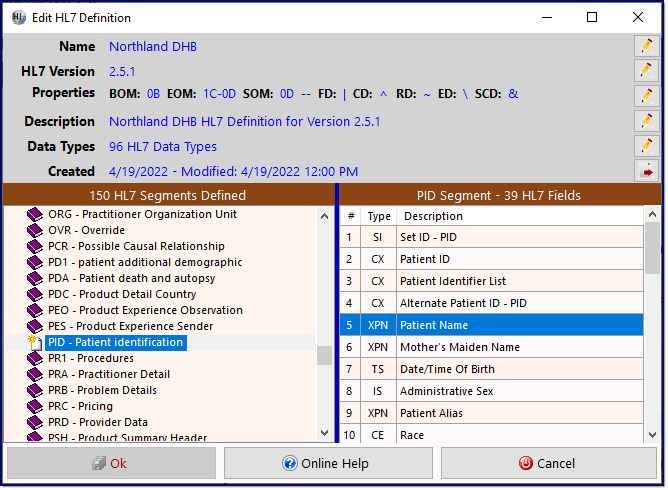Click the pencil edit icon for Name
Screen dimensions: 668x490
pyautogui.click(x=647, y=46)
